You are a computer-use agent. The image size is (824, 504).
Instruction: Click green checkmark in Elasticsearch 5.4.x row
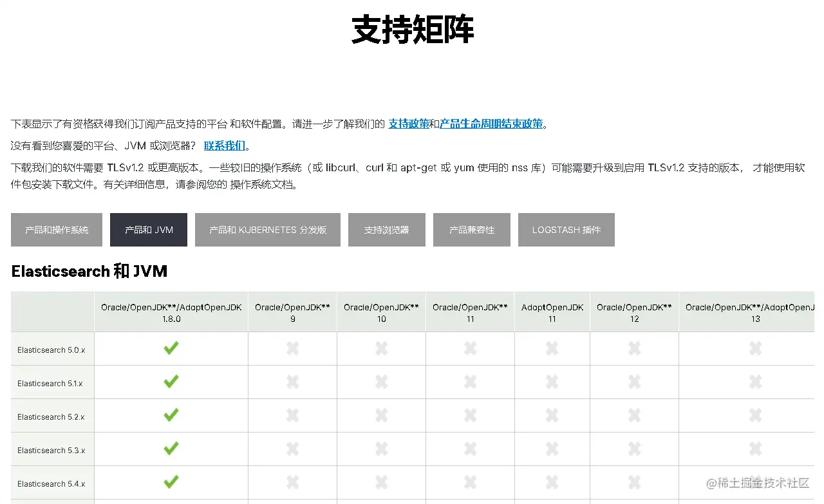point(171,481)
